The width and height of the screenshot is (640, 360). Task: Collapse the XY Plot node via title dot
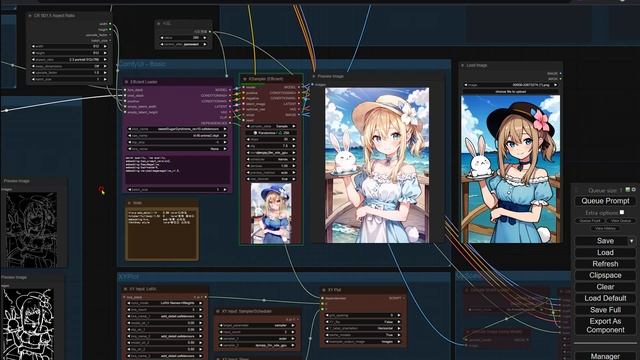click(x=324, y=290)
